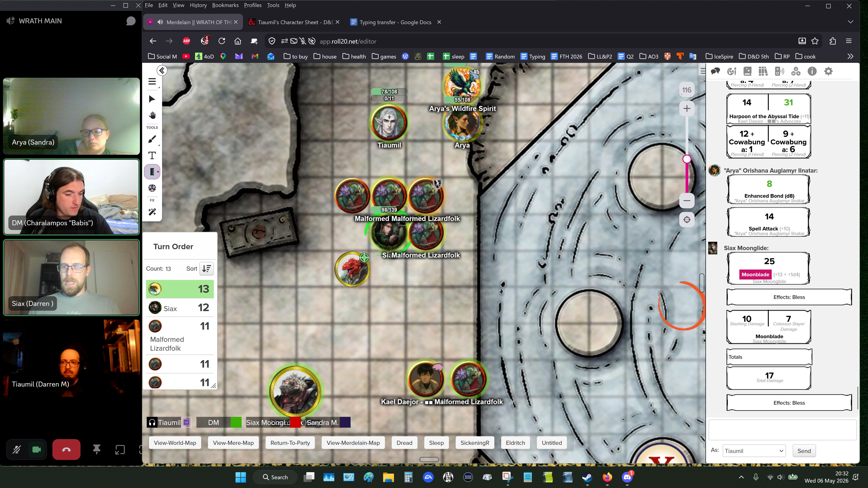This screenshot has height=488, width=868.
Task: Zoom out with the minus button
Action: pos(687,201)
